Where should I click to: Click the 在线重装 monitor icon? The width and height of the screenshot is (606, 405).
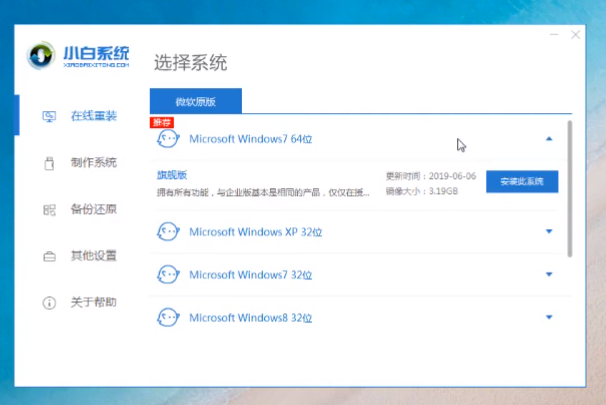pos(49,116)
